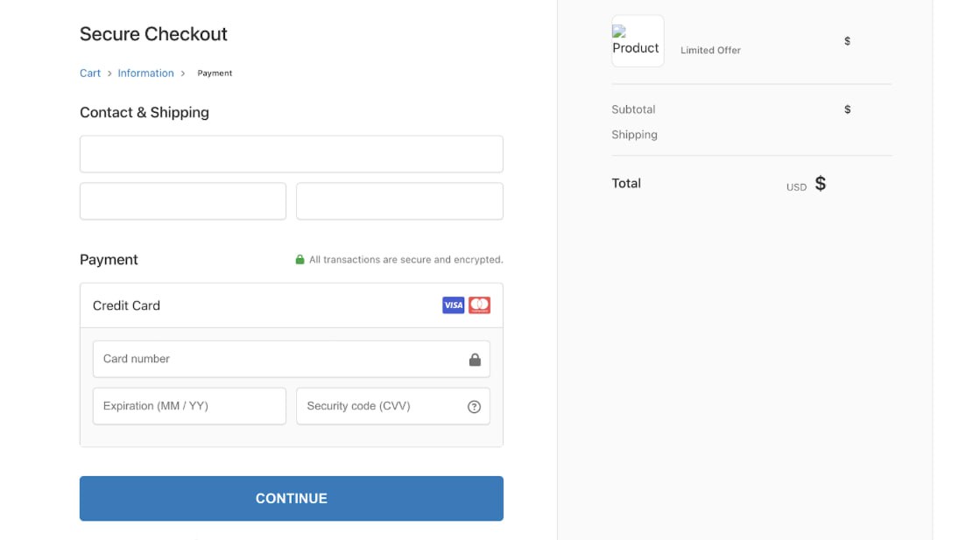Focus the Security code (CVV) field

click(x=393, y=406)
